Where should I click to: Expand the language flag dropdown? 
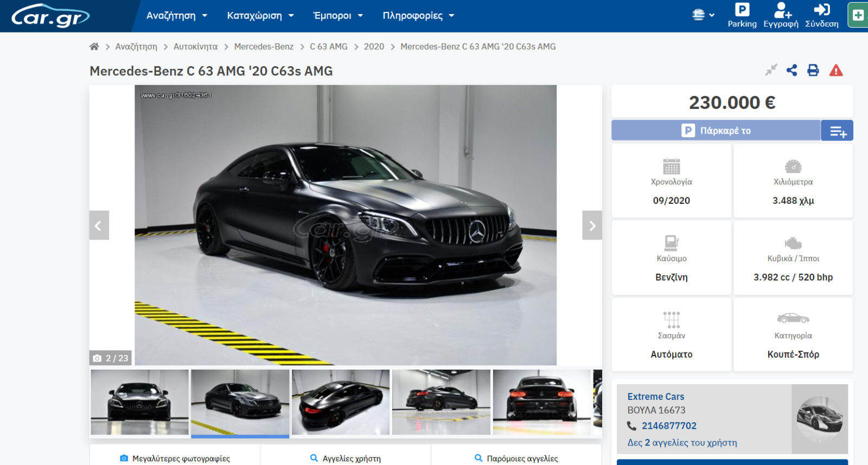[x=704, y=15]
